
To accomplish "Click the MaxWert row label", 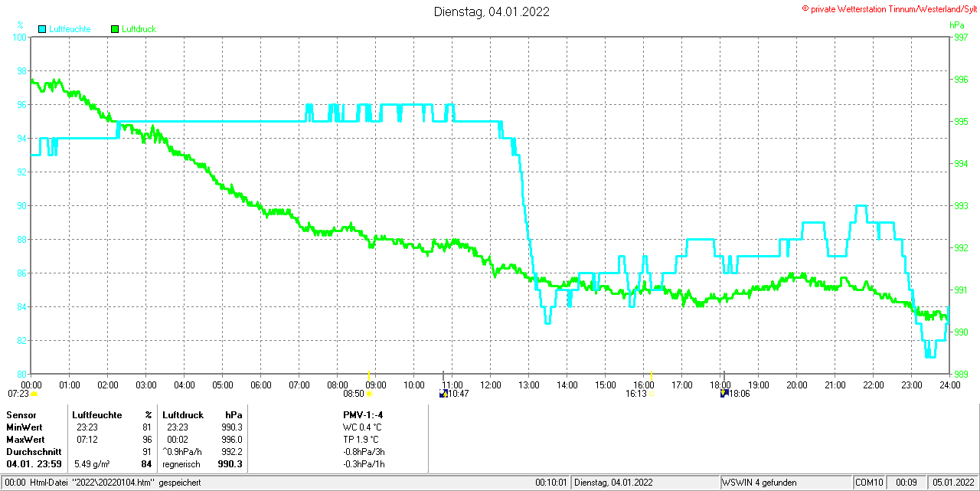I will pyautogui.click(x=26, y=440).
